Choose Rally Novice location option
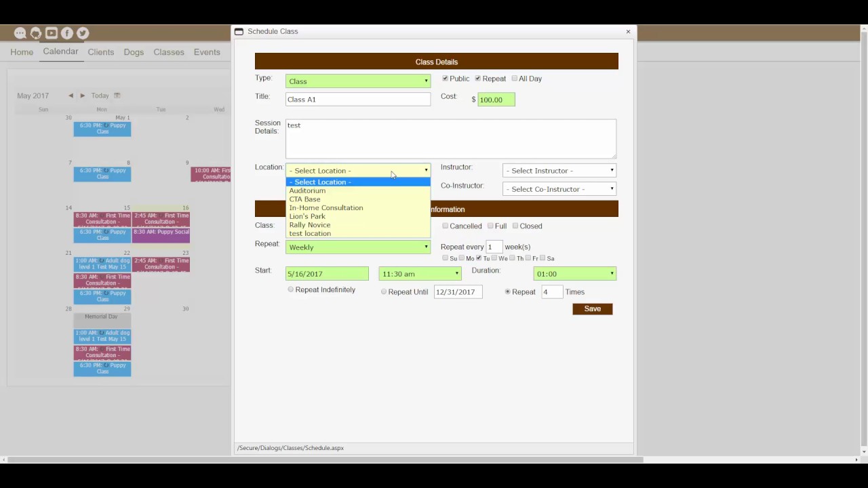This screenshot has height=488, width=868. coord(358,224)
